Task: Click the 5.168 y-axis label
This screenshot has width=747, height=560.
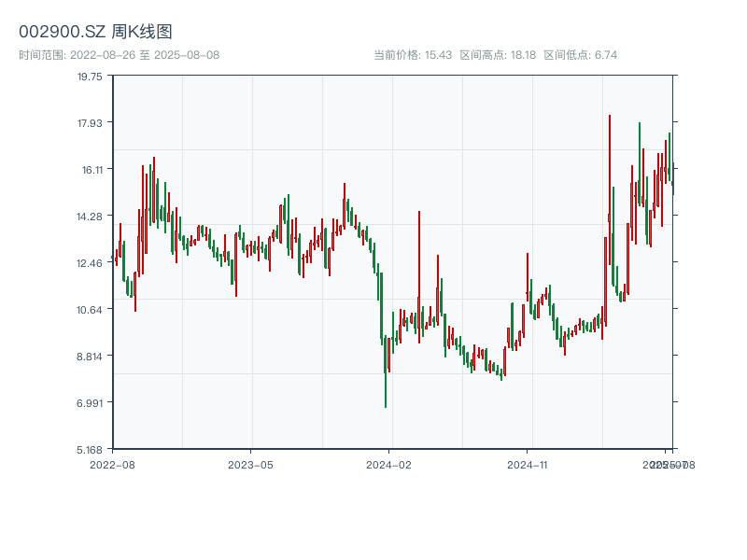Action: click(x=90, y=450)
